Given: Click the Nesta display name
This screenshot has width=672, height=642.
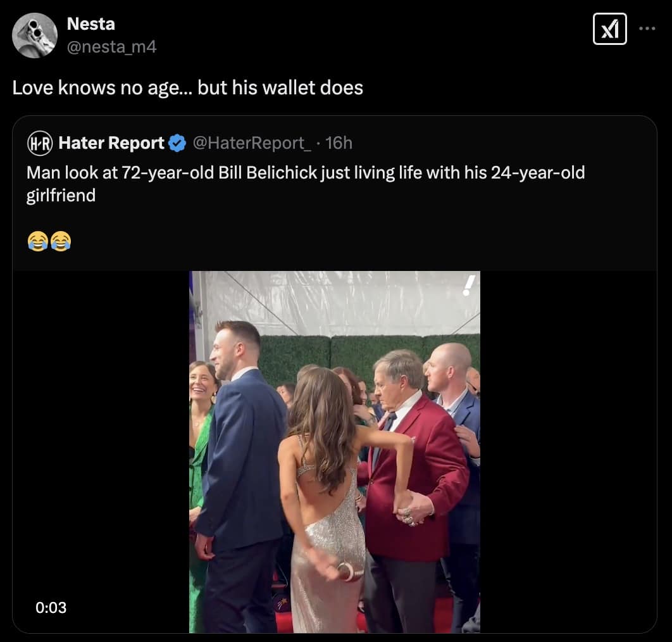Looking at the screenshot, I should (x=90, y=24).
